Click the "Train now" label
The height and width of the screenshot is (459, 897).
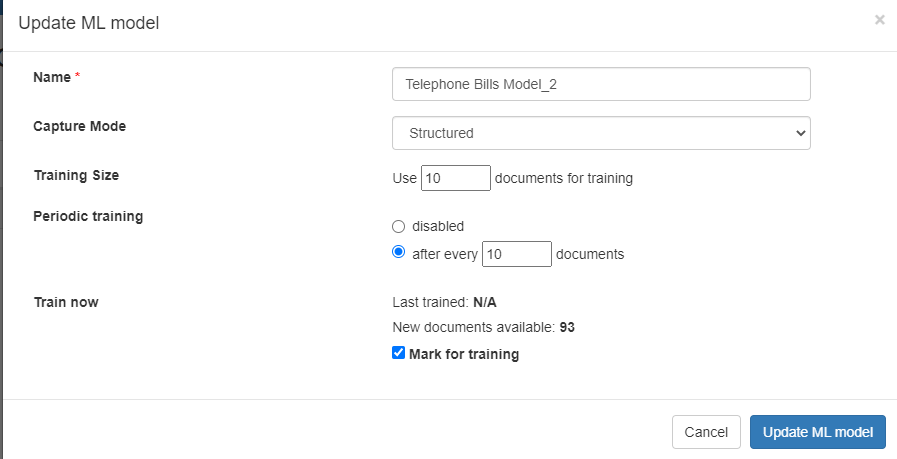click(66, 302)
